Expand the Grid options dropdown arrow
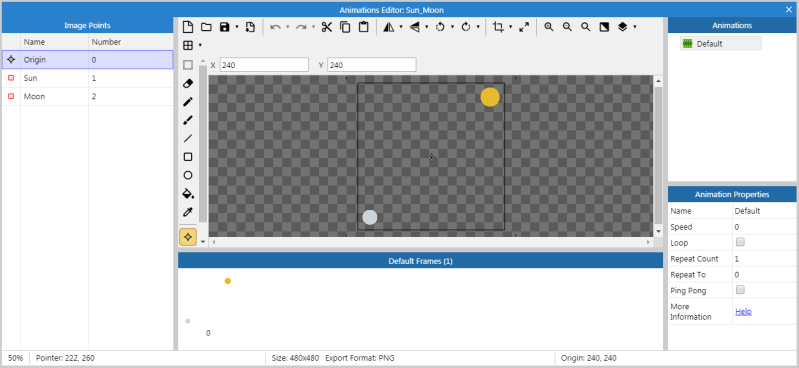Viewport: 799px width, 368px height. [200, 45]
